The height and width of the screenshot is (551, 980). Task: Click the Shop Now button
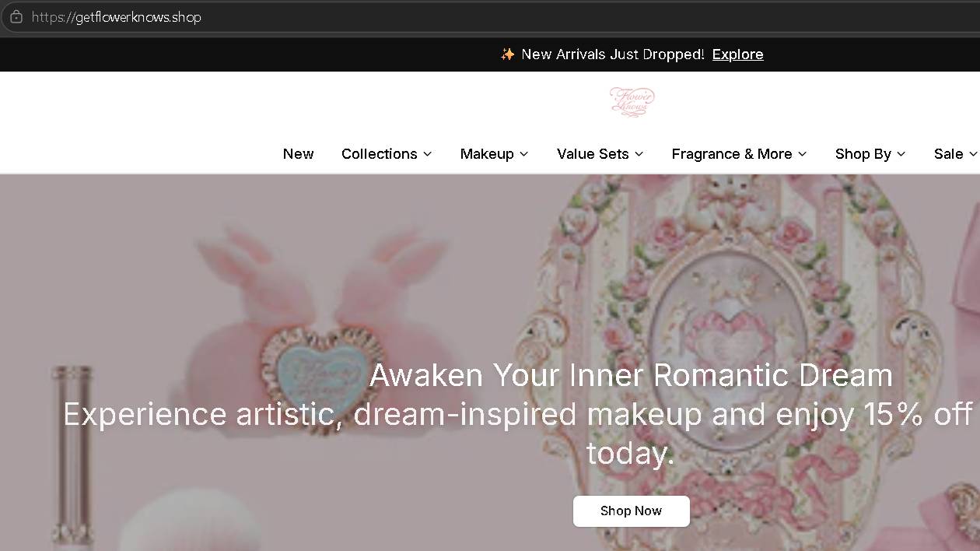tap(631, 511)
